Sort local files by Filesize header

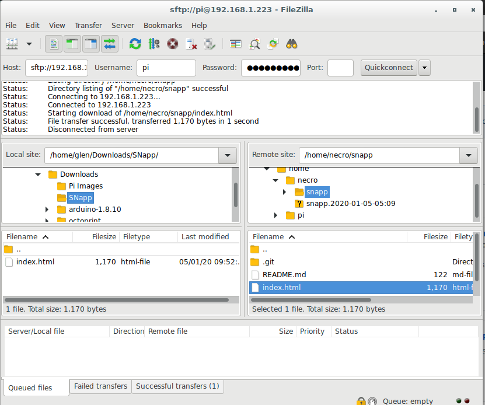click(96, 237)
